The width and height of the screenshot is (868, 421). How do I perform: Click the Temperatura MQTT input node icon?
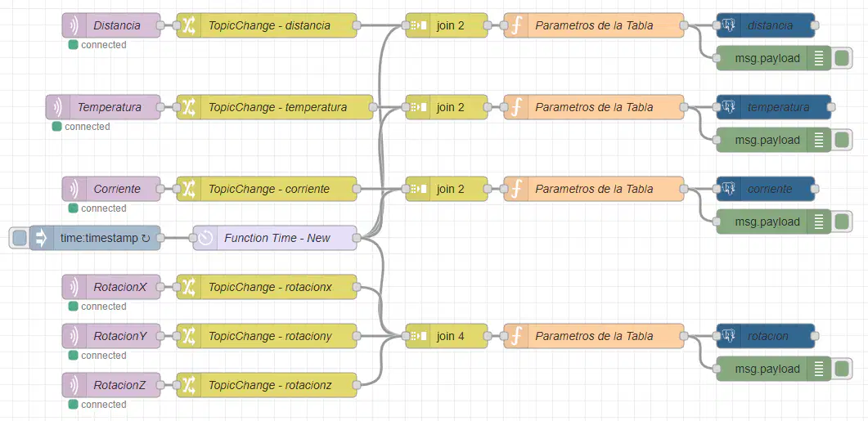[x=57, y=107]
